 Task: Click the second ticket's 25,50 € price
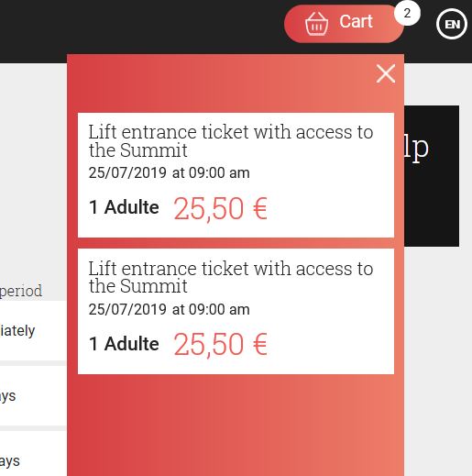point(221,345)
